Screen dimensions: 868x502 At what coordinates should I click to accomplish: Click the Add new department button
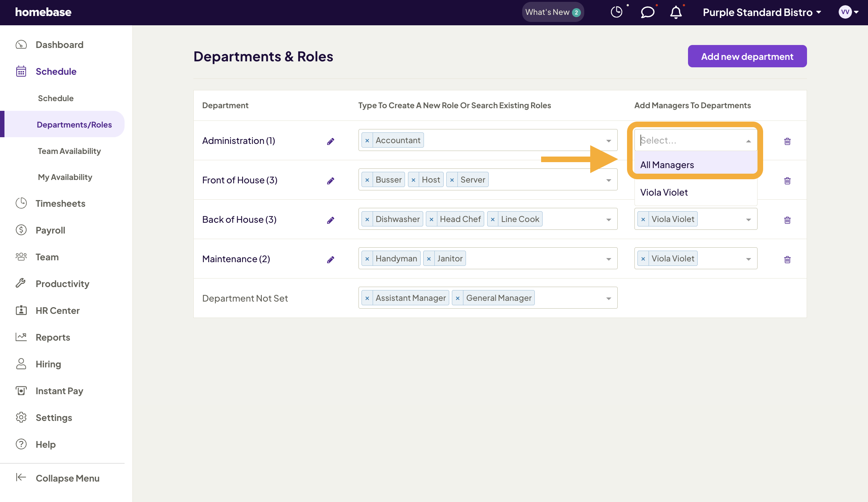click(747, 56)
